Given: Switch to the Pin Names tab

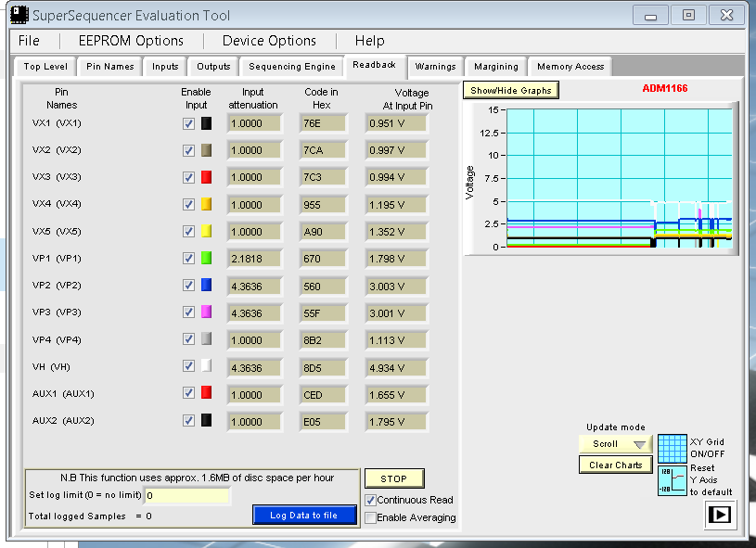Looking at the screenshot, I should 110,67.
